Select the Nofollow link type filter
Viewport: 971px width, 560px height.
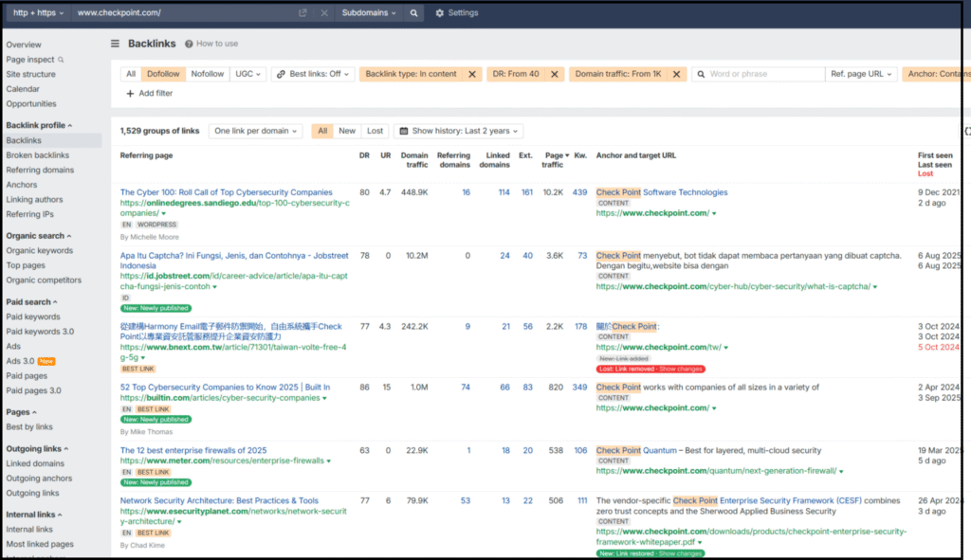207,74
